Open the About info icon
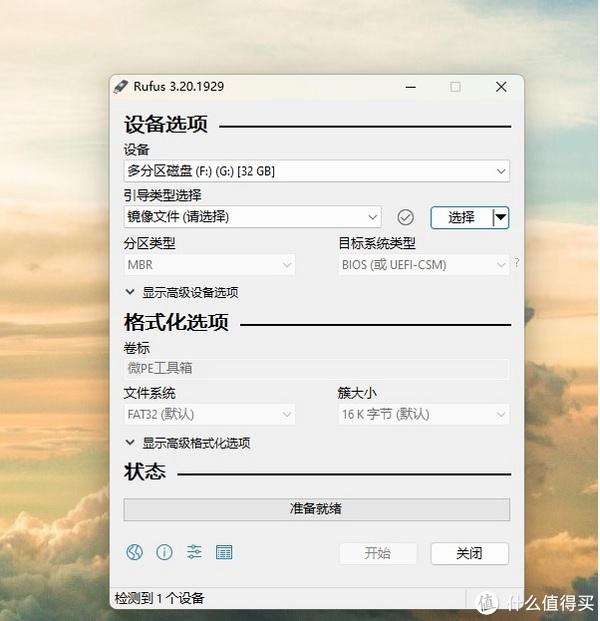 [x=164, y=552]
